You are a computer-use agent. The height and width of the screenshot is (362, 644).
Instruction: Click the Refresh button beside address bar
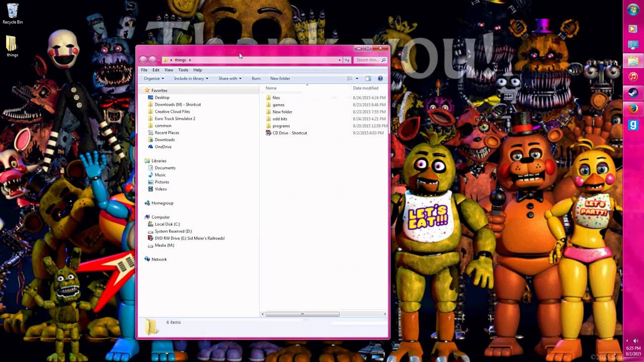(x=347, y=60)
